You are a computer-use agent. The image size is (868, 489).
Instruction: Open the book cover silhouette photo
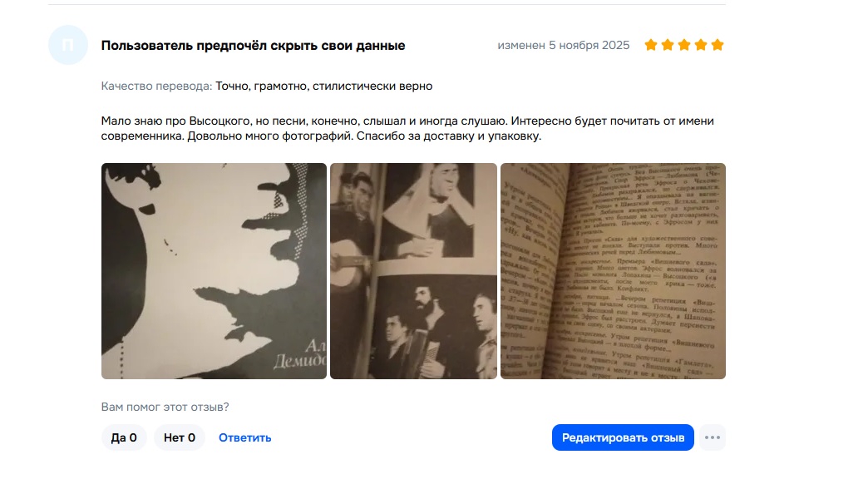(214, 271)
